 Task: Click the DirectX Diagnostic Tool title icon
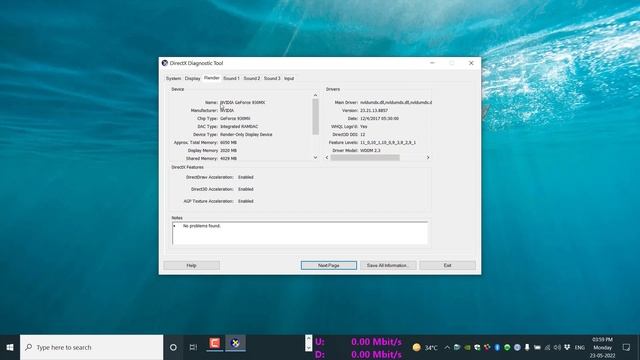(165, 63)
